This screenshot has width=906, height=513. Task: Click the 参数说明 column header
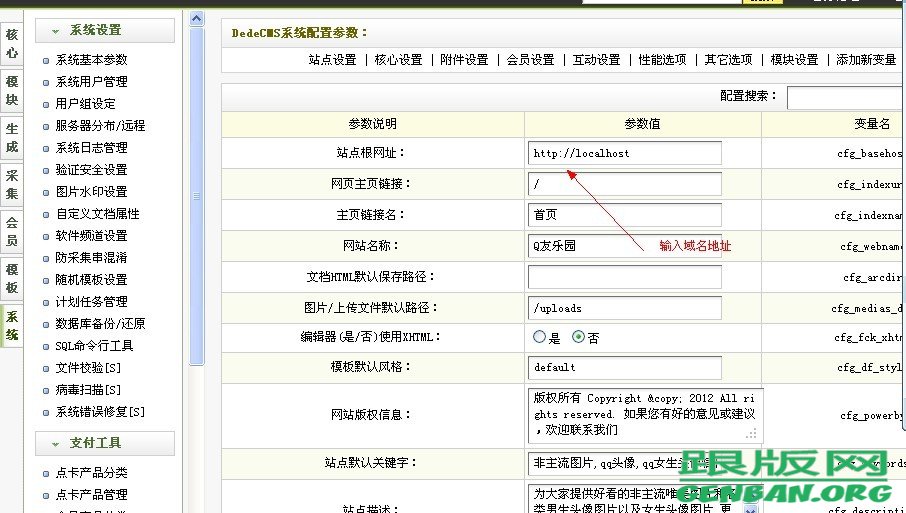tap(373, 124)
